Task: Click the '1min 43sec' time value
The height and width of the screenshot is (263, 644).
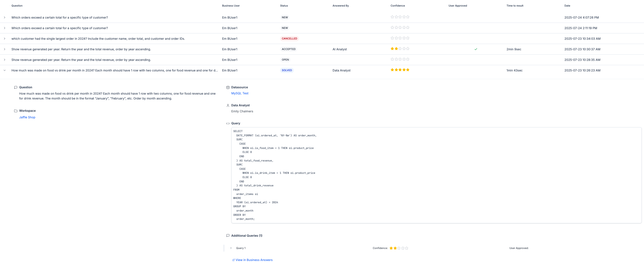Action: (x=514, y=71)
